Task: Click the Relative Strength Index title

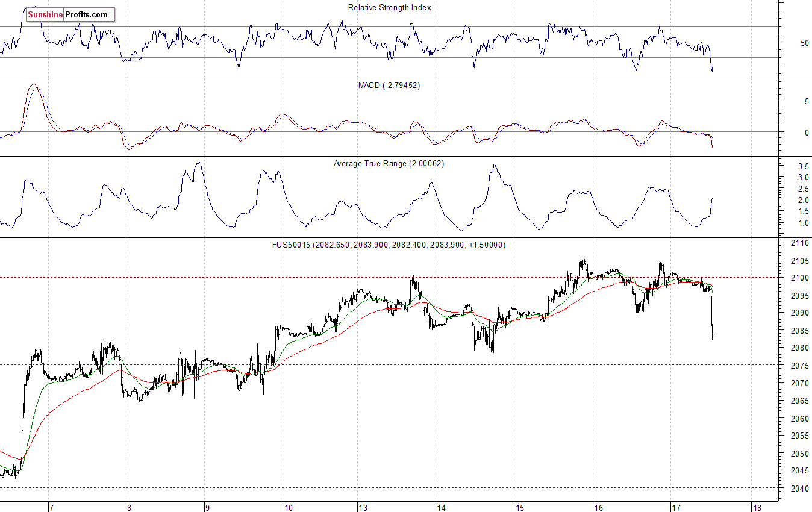Action: [390, 8]
